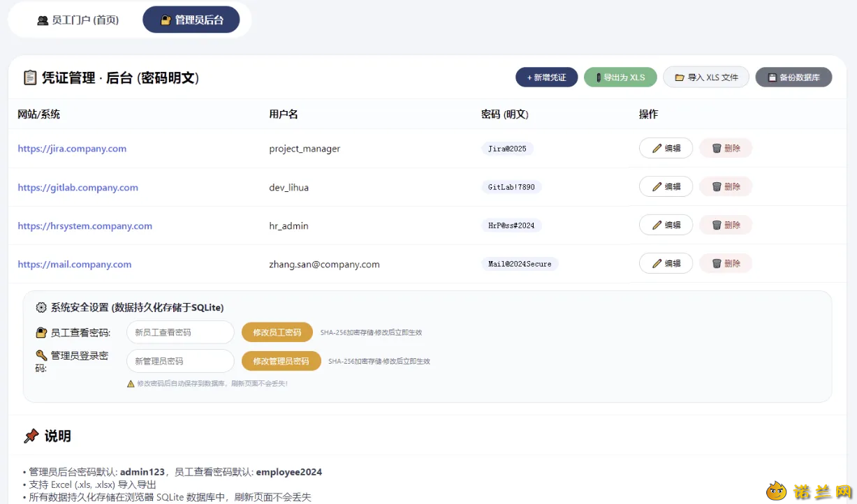Viewport: 857px width, 504px height.
Task: Delete the dev_lihua credential row
Action: pos(726,186)
